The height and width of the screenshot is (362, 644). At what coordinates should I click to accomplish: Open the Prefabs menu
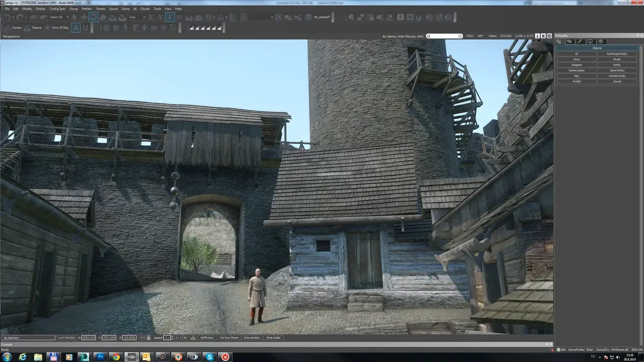(87, 9)
